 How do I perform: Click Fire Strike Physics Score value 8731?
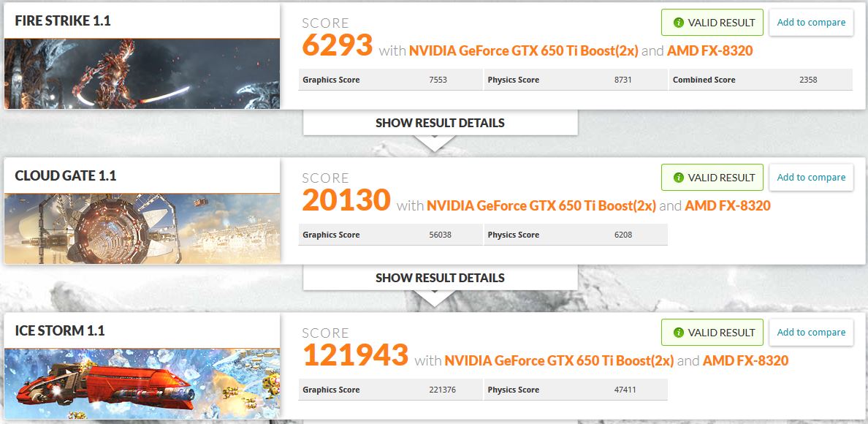click(x=623, y=80)
